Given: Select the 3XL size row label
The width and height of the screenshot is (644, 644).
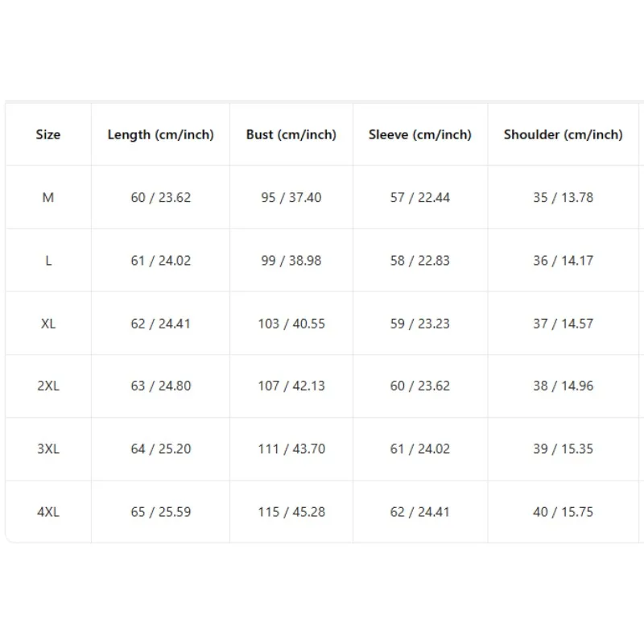Looking at the screenshot, I should coord(48,449).
